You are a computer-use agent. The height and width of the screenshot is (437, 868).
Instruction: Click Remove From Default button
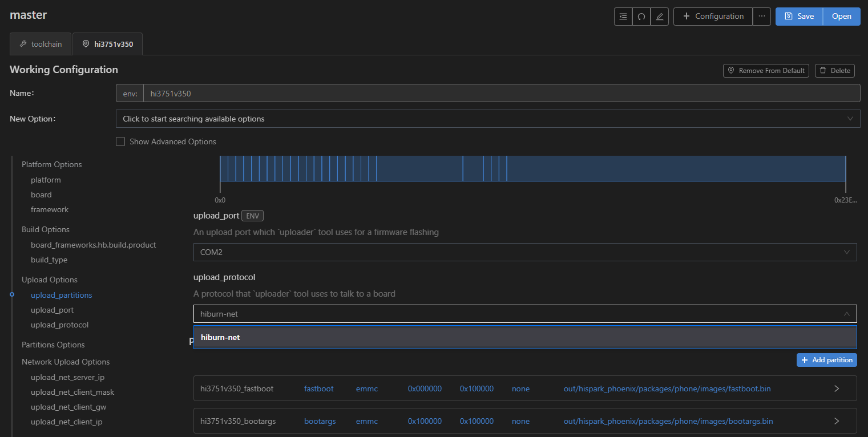(766, 71)
